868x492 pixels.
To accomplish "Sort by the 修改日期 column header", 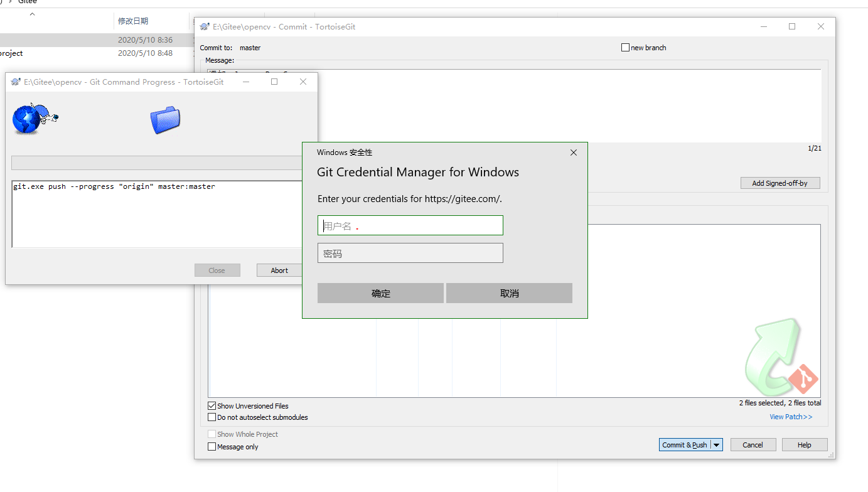I will coord(133,21).
